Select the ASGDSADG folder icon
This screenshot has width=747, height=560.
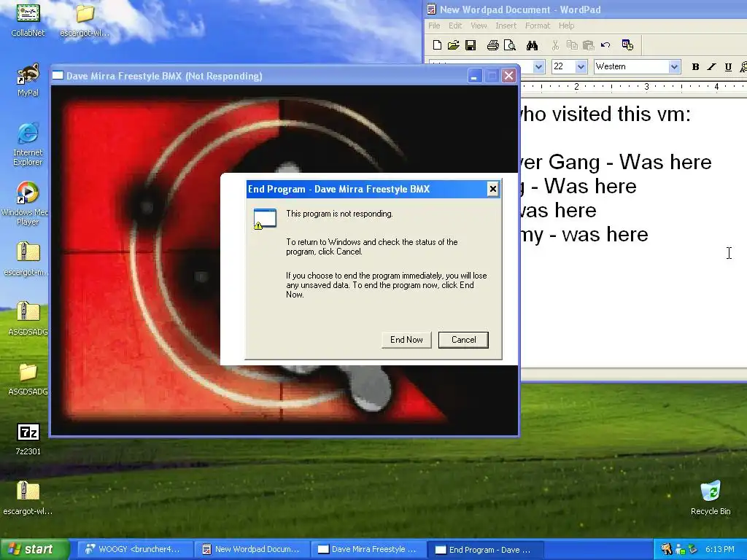point(28,379)
